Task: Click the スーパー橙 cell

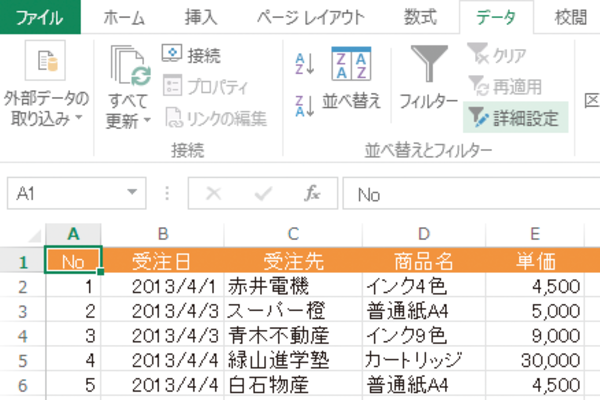Action: 293,310
